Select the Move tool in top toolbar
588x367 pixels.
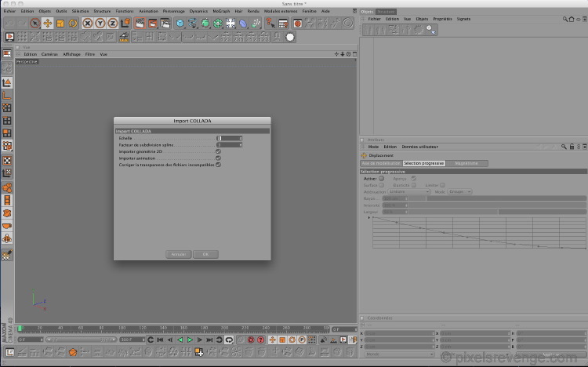[x=48, y=24]
